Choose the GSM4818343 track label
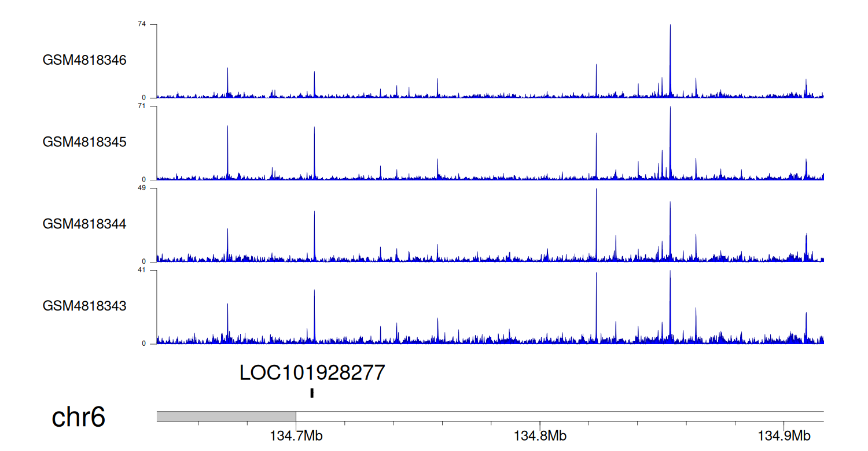868x451 pixels. tap(84, 305)
